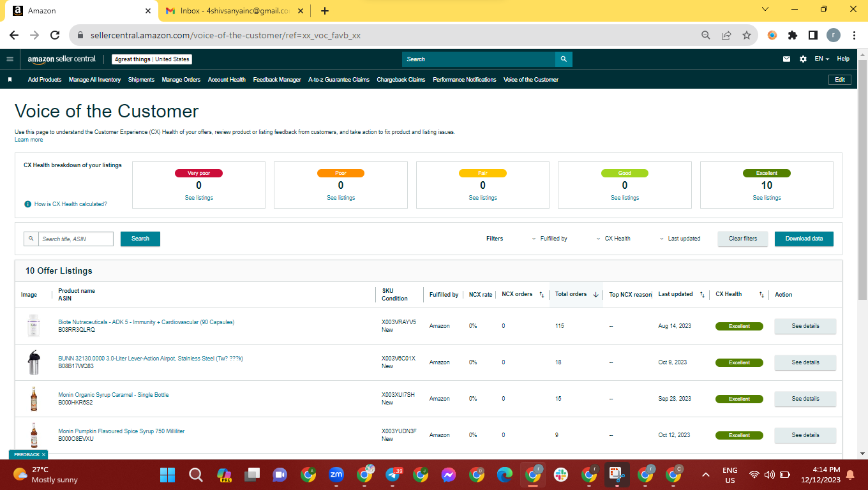Toggle the Chrome side panel icon
This screenshot has height=490, width=868.
[x=813, y=35]
